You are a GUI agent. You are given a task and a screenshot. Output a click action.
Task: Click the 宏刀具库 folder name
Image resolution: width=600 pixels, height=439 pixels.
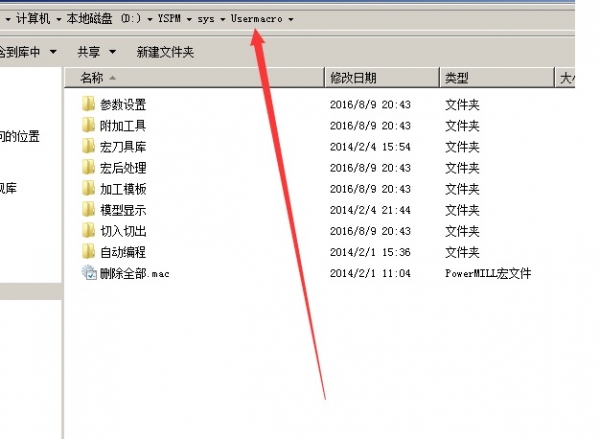pos(123,147)
